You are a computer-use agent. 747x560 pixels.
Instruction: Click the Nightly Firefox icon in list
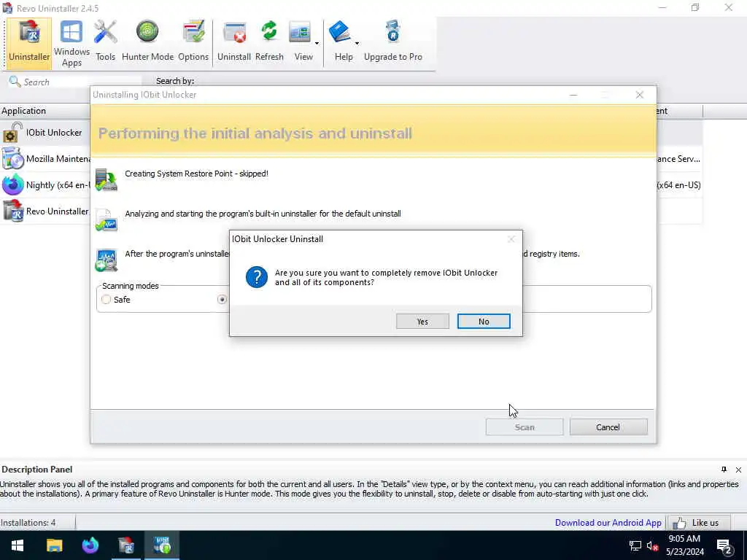[12, 184]
